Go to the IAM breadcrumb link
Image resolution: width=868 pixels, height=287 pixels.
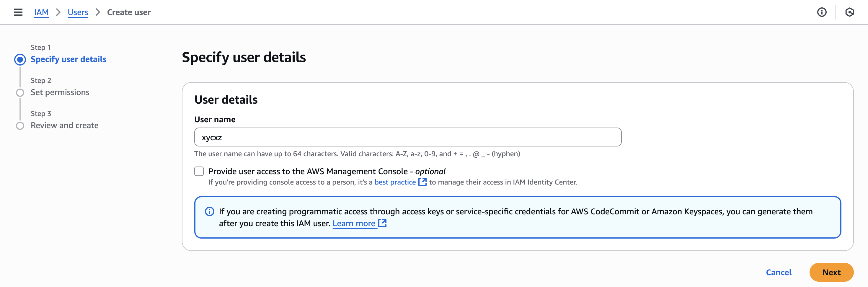(41, 12)
